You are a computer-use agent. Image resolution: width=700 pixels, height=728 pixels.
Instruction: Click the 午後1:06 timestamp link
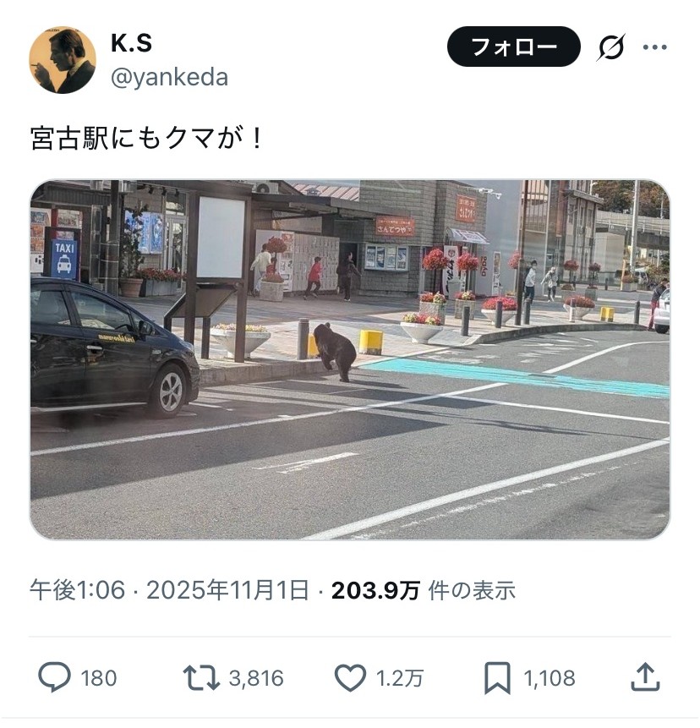point(78,590)
